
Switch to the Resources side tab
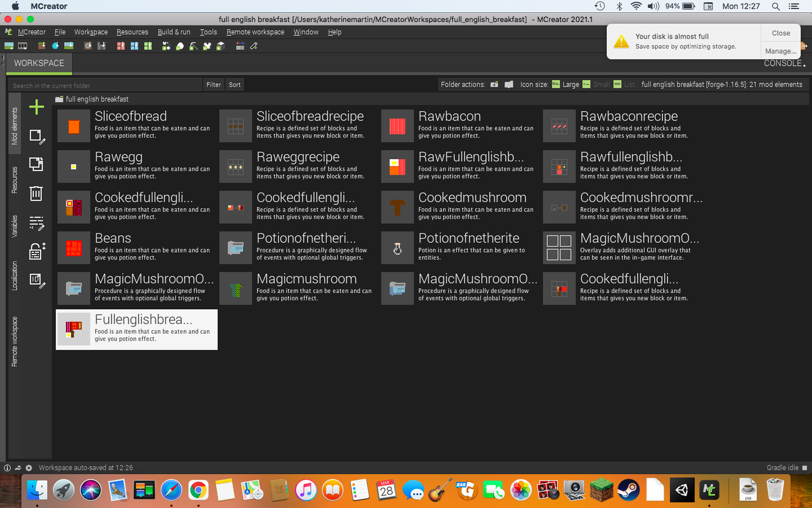pos(15,180)
